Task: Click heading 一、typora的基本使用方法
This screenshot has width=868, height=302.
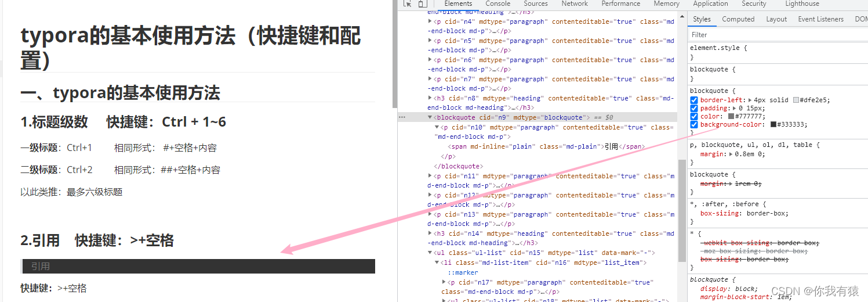Action: pyautogui.click(x=120, y=92)
